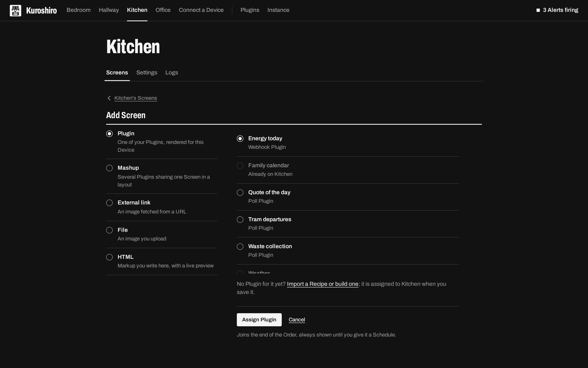Open the Kitchen device in navigation
The image size is (588, 368).
137,10
